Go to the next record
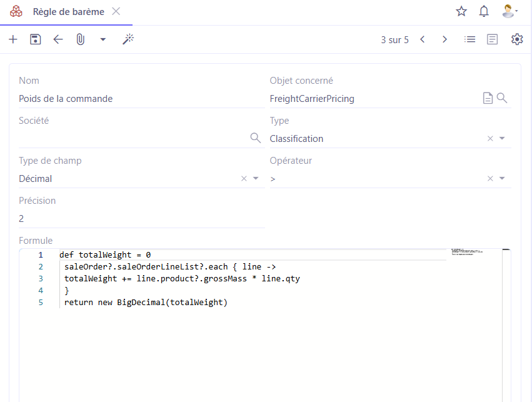Image resolution: width=532 pixels, height=402 pixels. tap(444, 39)
